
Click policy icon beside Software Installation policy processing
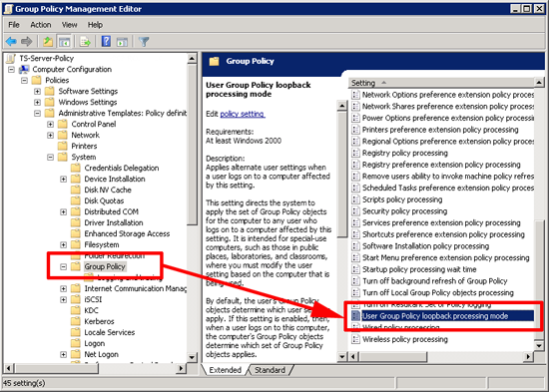pos(355,246)
